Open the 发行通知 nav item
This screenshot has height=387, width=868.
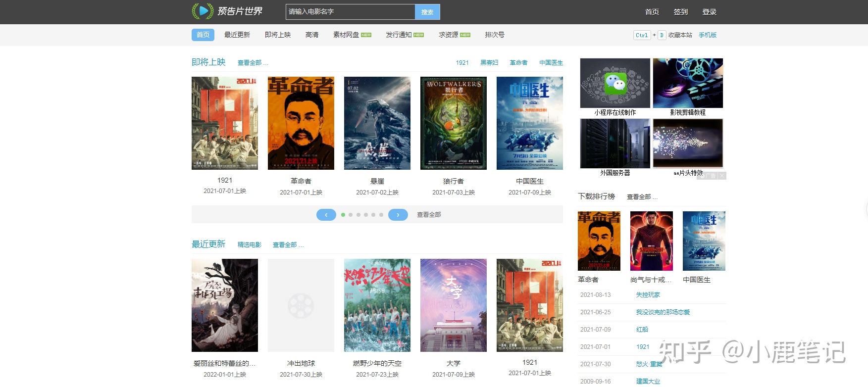405,35
